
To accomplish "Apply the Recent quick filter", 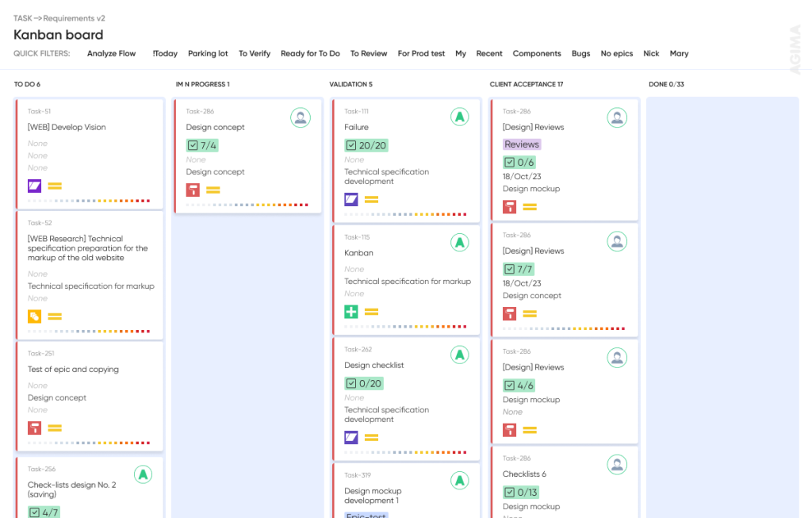I will [x=489, y=53].
